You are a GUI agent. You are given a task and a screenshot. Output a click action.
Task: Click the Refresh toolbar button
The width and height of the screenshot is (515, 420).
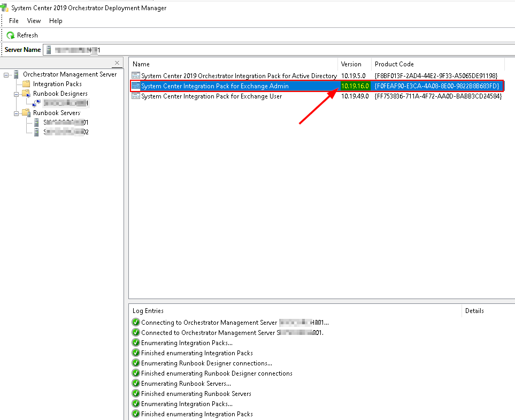(22, 35)
